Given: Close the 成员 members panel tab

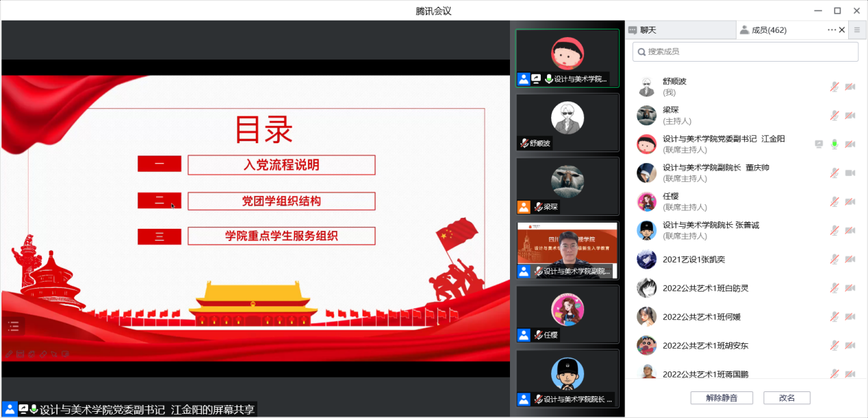Looking at the screenshot, I should [x=842, y=30].
